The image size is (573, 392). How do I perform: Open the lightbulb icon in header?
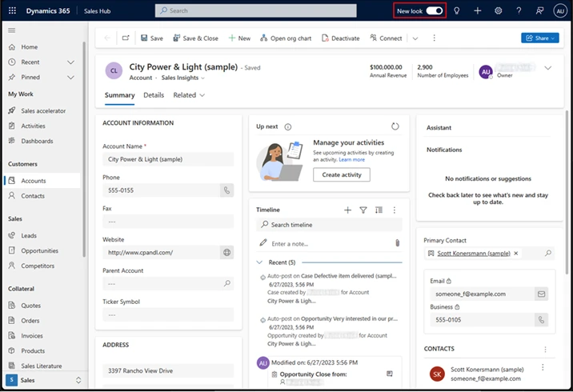tap(456, 10)
